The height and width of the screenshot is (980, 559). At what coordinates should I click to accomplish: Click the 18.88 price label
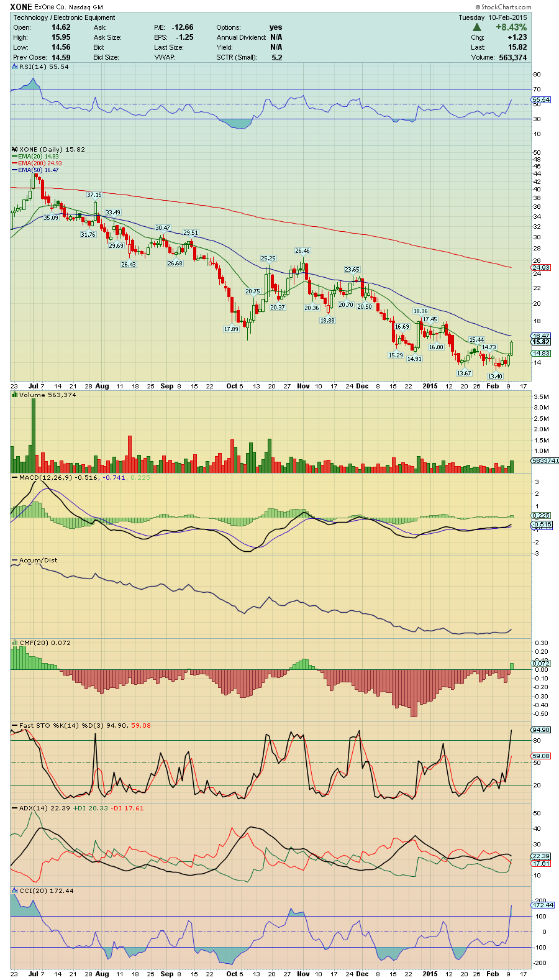pyautogui.click(x=327, y=320)
